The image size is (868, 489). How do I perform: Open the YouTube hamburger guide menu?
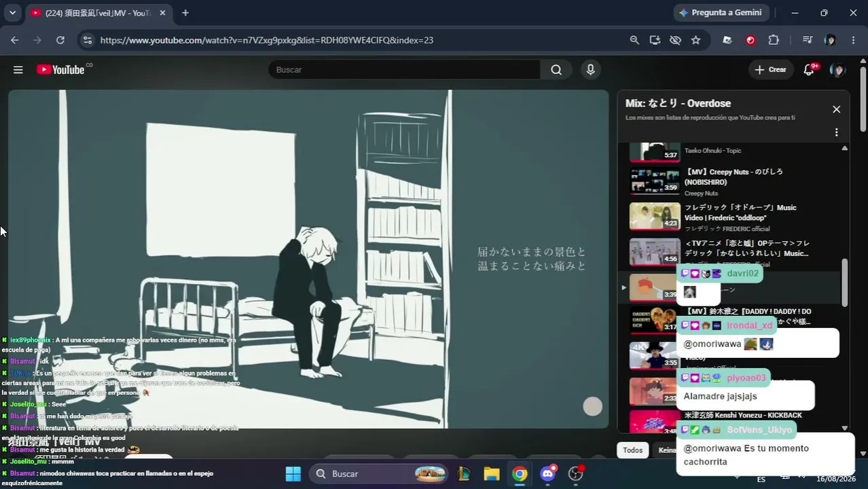click(x=18, y=70)
